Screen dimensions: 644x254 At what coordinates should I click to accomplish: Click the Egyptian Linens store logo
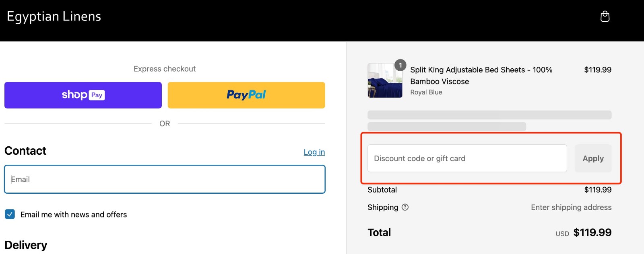(54, 16)
